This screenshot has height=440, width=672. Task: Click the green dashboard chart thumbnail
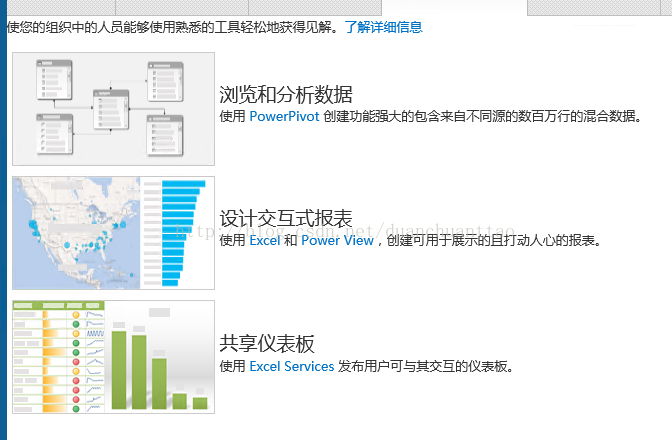click(114, 357)
